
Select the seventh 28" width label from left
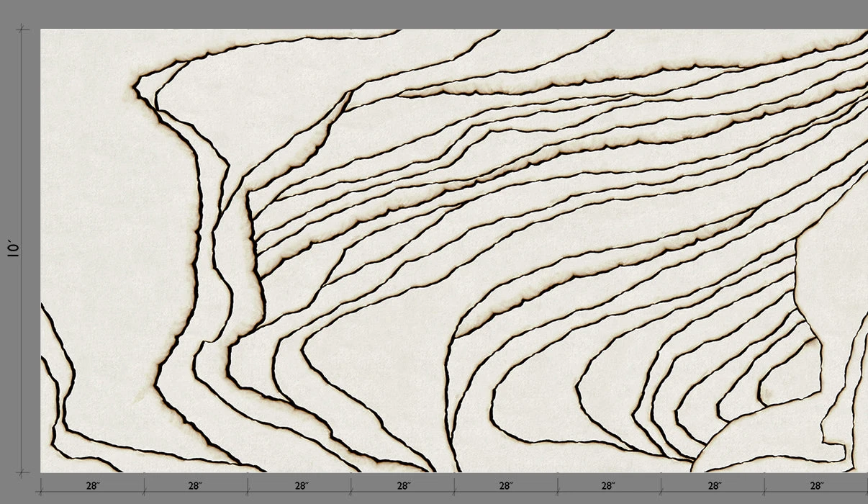pos(714,486)
